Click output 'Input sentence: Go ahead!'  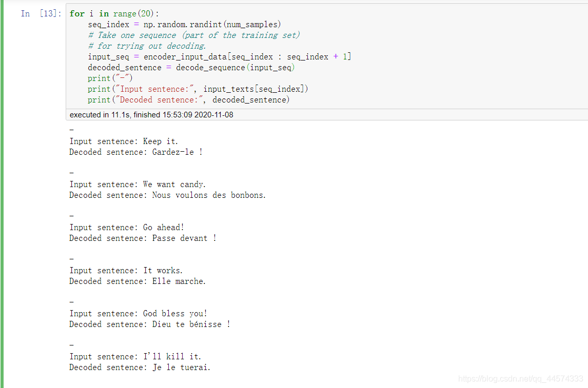[x=126, y=228]
